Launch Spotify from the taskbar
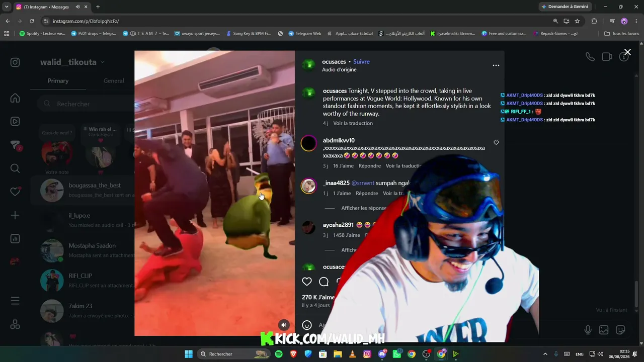Screen dimensions: 644x362 (279, 354)
